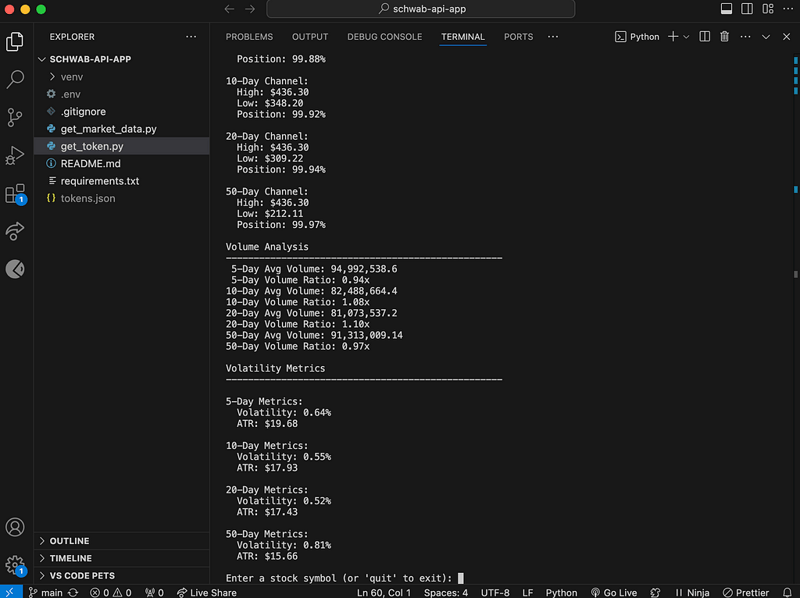Split the terminal using the split icon
Screen dimensions: 800x598
[x=704, y=36]
